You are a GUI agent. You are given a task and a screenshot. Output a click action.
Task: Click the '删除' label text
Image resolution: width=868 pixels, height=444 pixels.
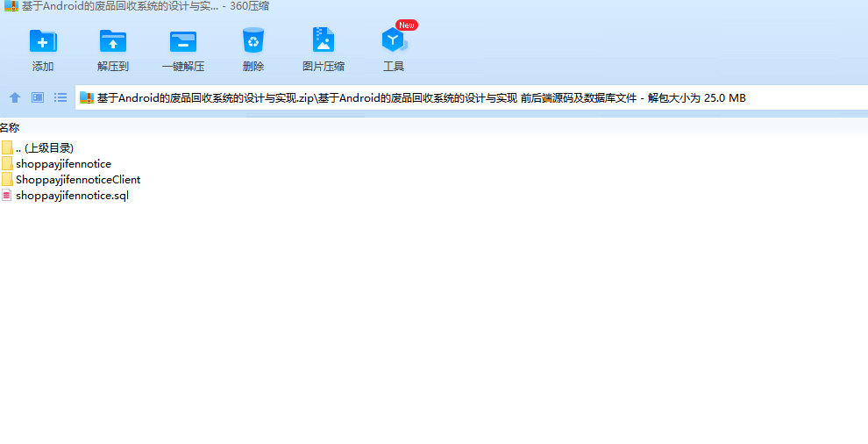click(x=253, y=67)
